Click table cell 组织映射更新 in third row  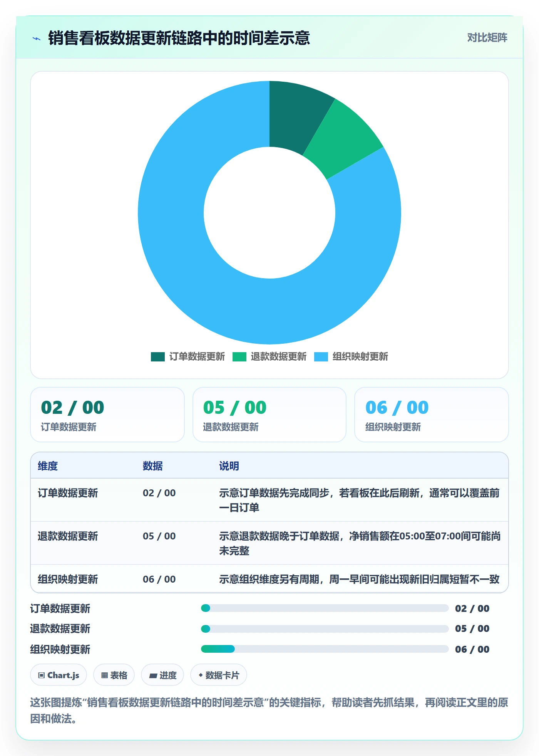(x=68, y=580)
